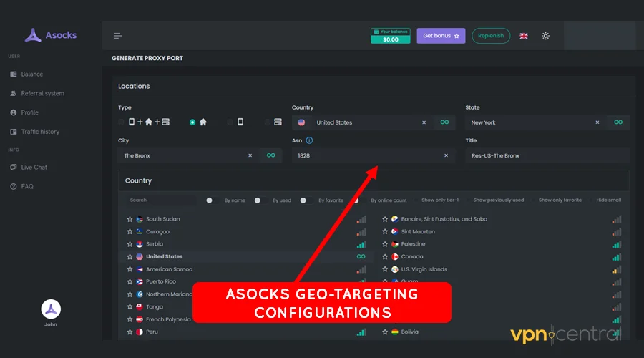Image resolution: width=644 pixels, height=358 pixels.
Task: Click Your balance $0.00 indicator
Action: click(391, 36)
